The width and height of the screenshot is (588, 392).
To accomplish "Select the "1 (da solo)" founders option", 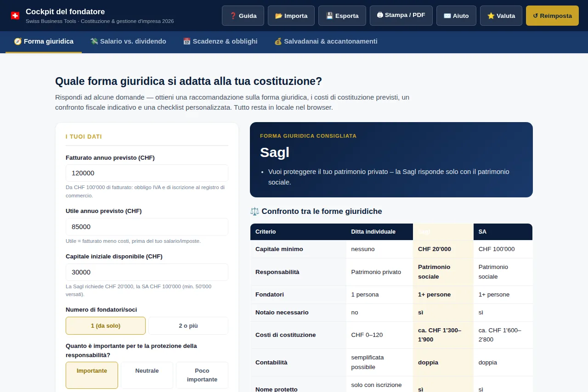I will click(x=106, y=325).
